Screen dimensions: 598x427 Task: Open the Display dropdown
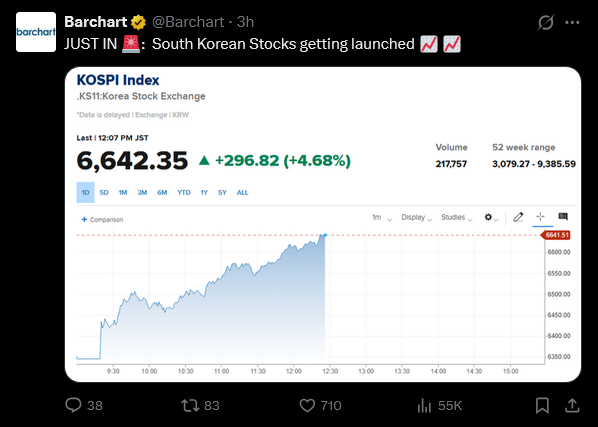[x=416, y=218]
